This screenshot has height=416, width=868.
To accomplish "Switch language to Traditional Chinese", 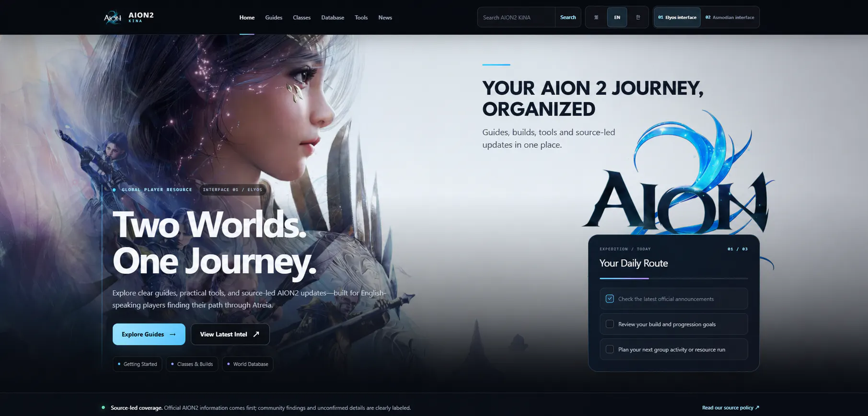I will 596,17.
